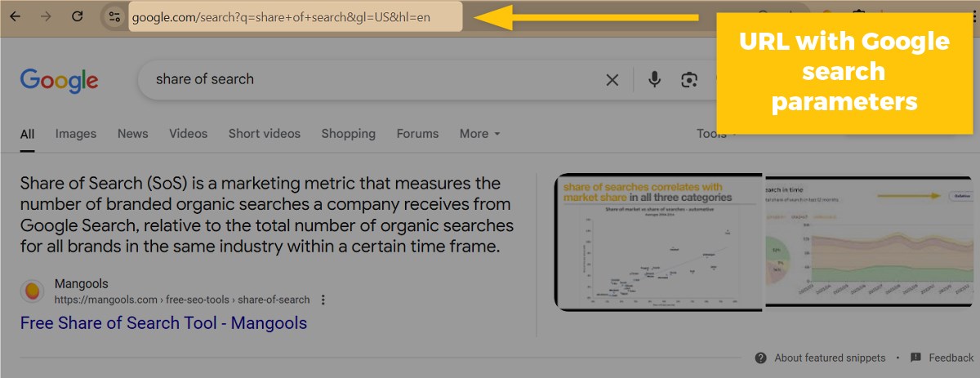Viewport: 980px width, 378px height.
Task: Clear the search query with the X icon
Action: point(612,79)
